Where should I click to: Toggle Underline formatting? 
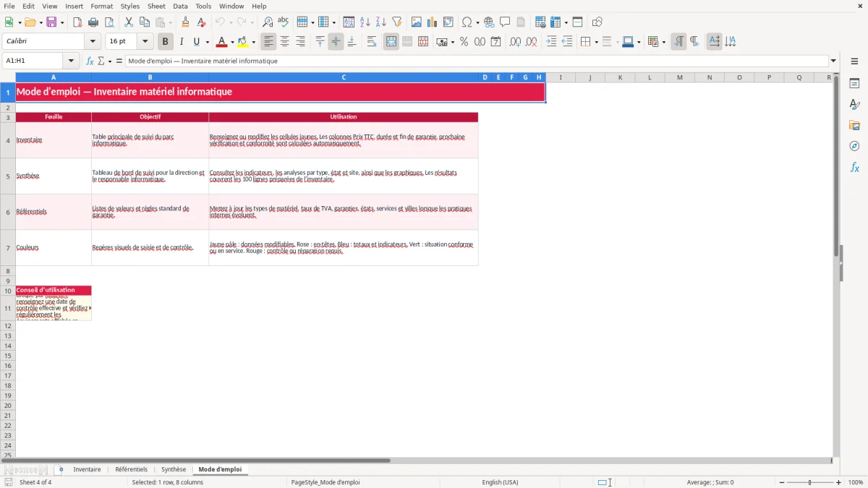click(x=196, y=42)
